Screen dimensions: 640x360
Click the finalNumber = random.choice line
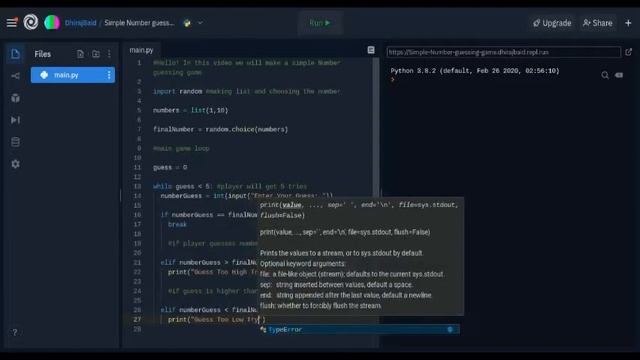click(220, 129)
